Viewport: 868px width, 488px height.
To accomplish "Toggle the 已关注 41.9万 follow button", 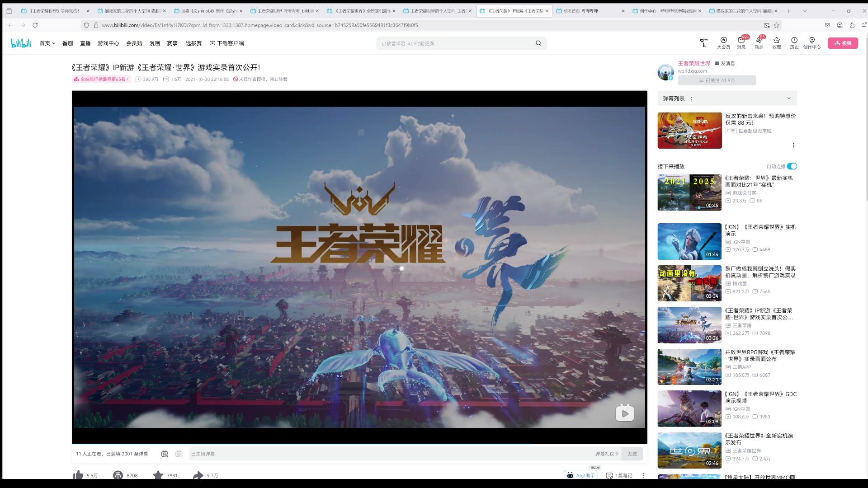I will click(717, 80).
